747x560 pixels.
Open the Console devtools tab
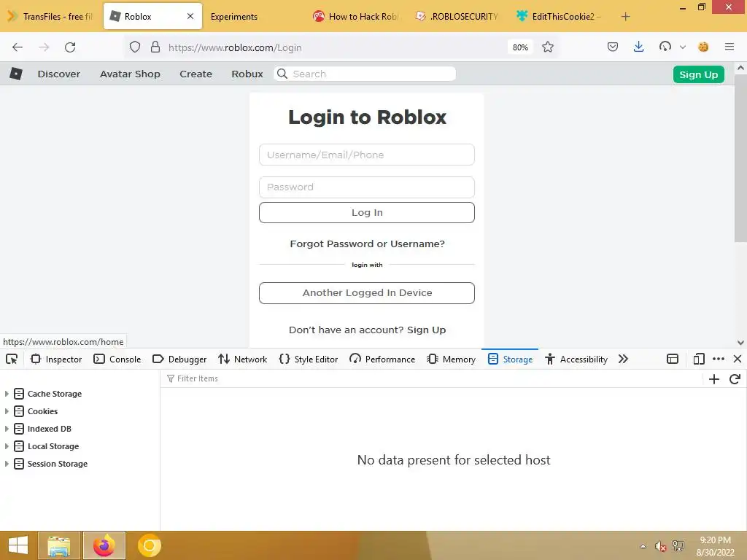click(117, 359)
